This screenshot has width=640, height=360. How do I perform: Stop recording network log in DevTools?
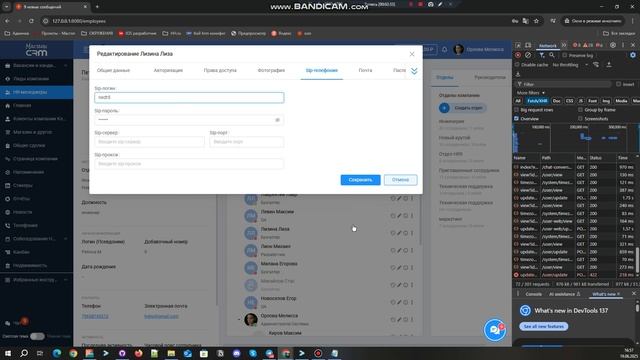pos(518,55)
